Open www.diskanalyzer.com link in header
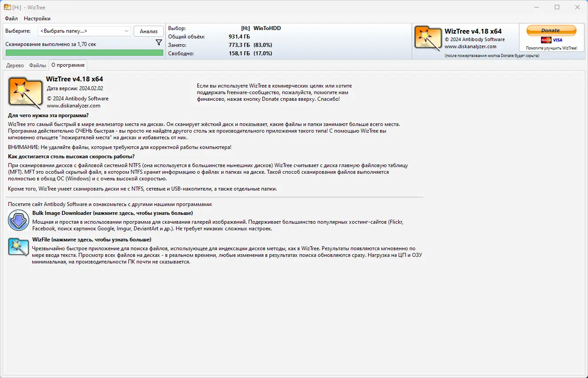Screen dimensions: 588x378 click(x=470, y=46)
